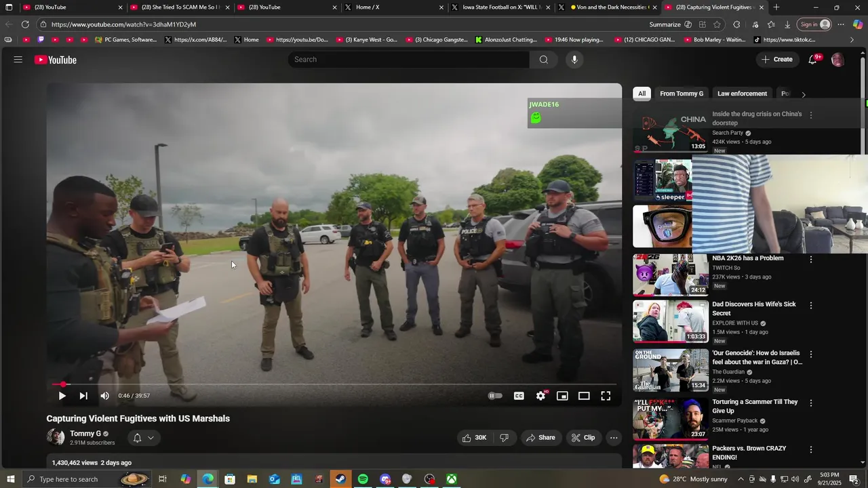The width and height of the screenshot is (868, 488).
Task: Like the video (30K)
Action: pyautogui.click(x=475, y=438)
